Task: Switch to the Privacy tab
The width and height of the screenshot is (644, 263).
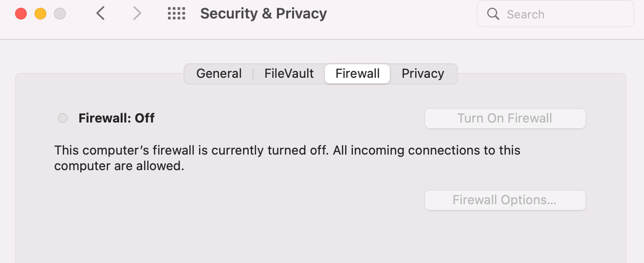Action: point(423,73)
